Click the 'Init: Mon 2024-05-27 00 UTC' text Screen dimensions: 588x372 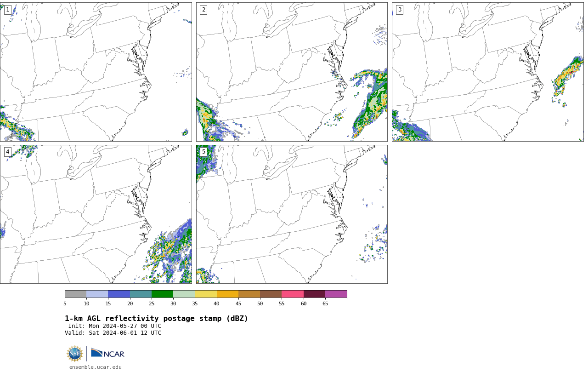pyautogui.click(x=115, y=326)
